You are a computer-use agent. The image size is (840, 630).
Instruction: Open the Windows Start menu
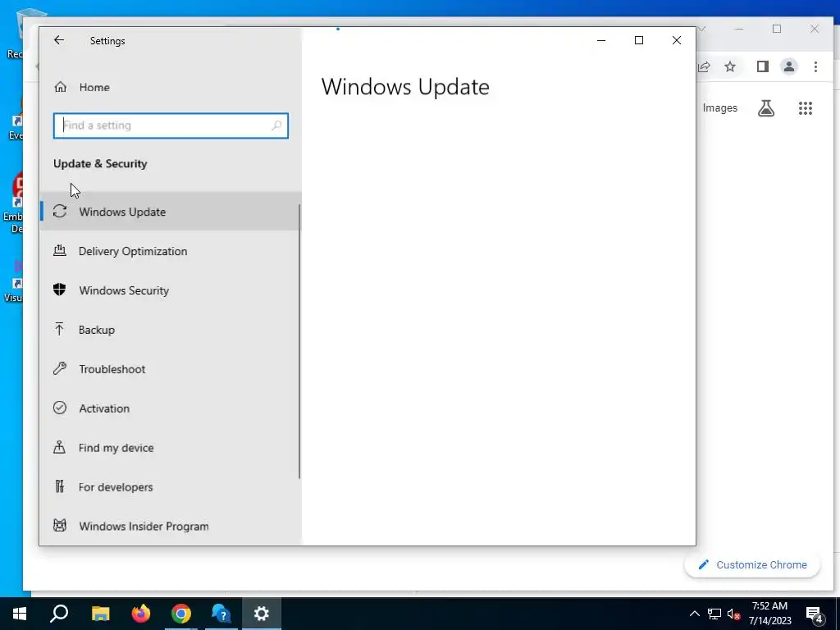click(20, 614)
